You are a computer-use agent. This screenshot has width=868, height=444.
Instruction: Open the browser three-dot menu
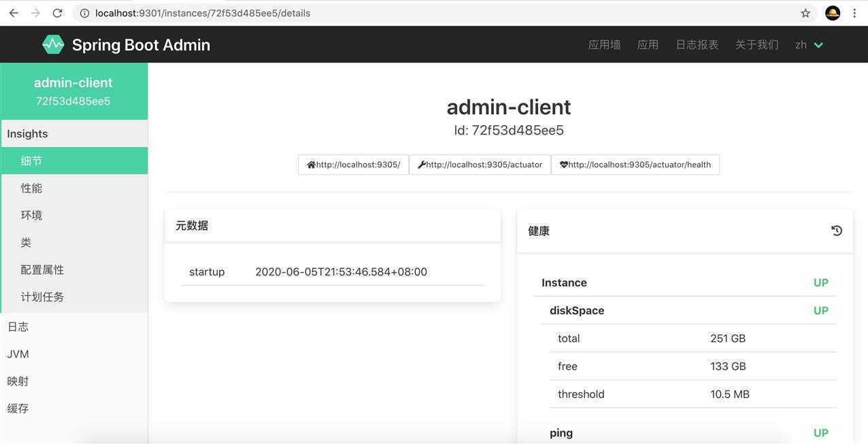[x=854, y=13]
